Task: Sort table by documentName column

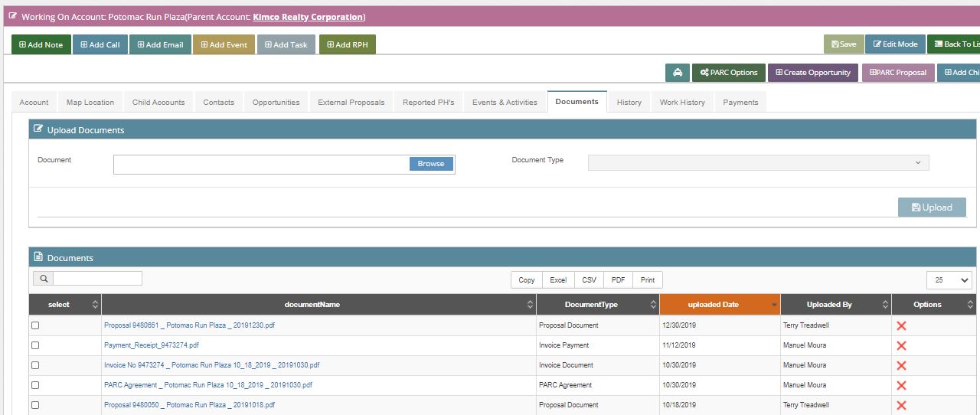Action: click(318, 305)
